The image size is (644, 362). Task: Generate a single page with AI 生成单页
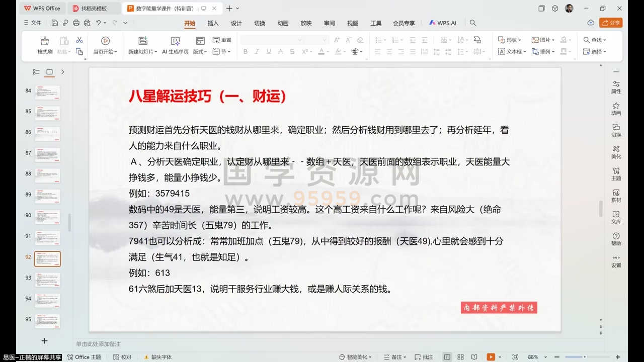click(x=175, y=45)
